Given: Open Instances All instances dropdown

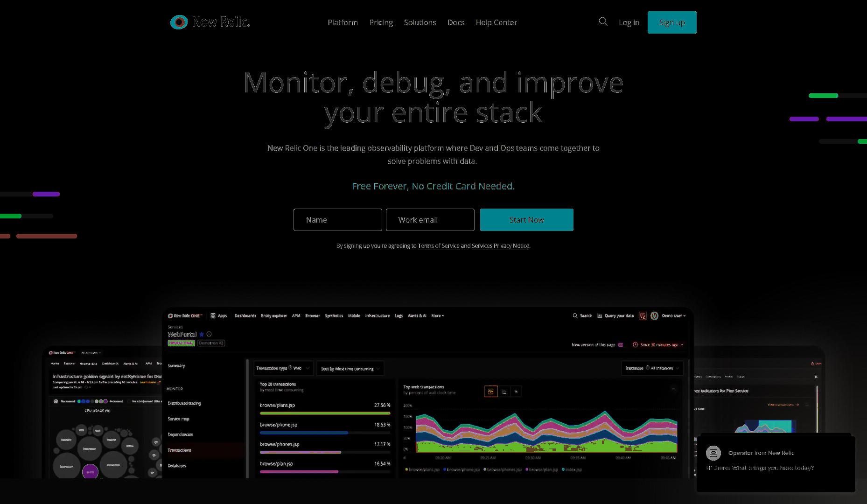Looking at the screenshot, I should point(652,368).
